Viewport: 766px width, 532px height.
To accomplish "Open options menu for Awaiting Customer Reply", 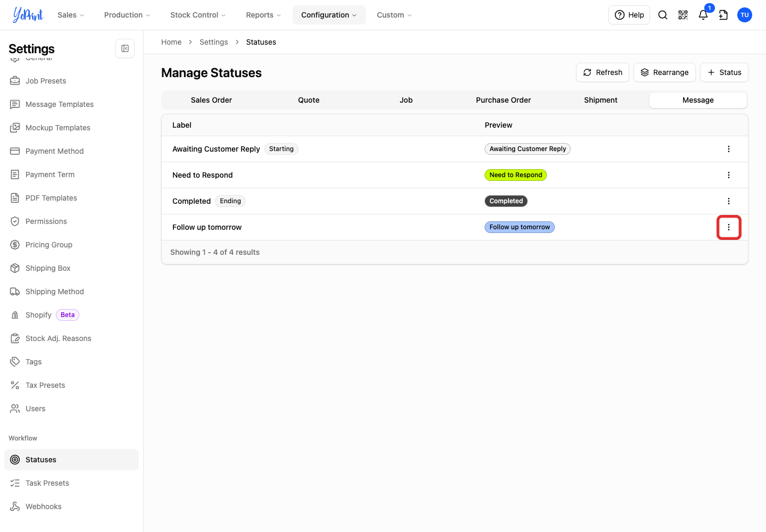I will pyautogui.click(x=729, y=149).
